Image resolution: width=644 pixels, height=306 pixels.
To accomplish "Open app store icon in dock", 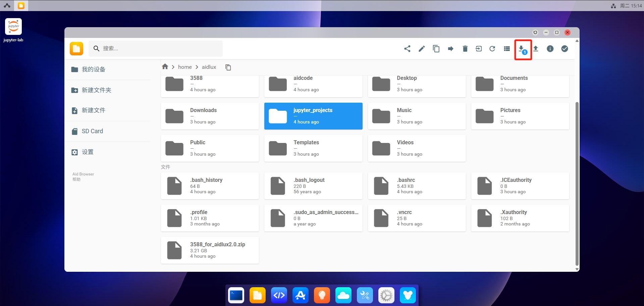I will 301,295.
